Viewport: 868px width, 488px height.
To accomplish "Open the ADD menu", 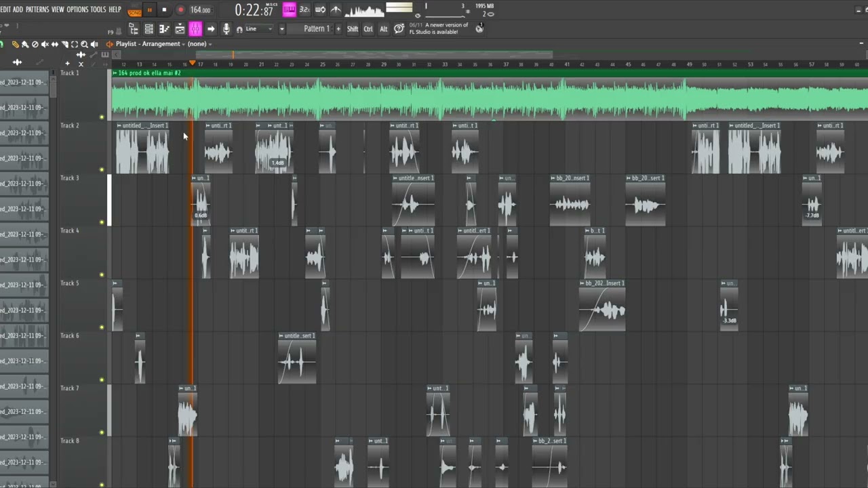I will (18, 9).
